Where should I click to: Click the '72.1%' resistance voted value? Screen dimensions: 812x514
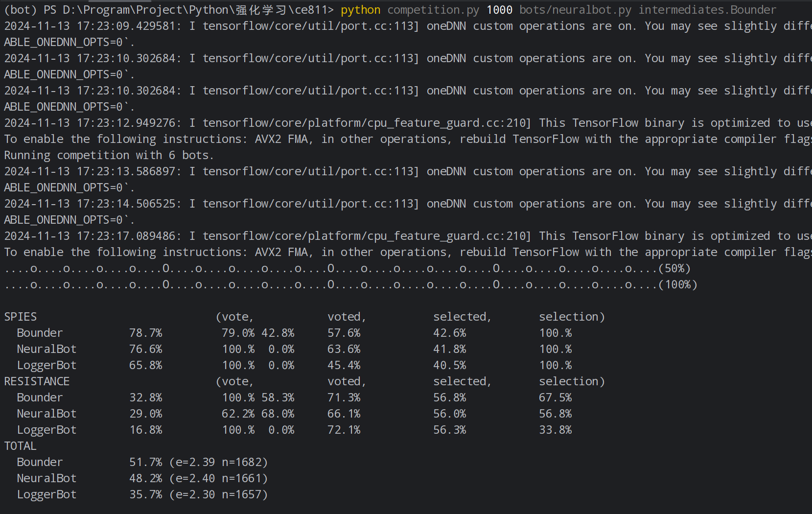coord(344,430)
